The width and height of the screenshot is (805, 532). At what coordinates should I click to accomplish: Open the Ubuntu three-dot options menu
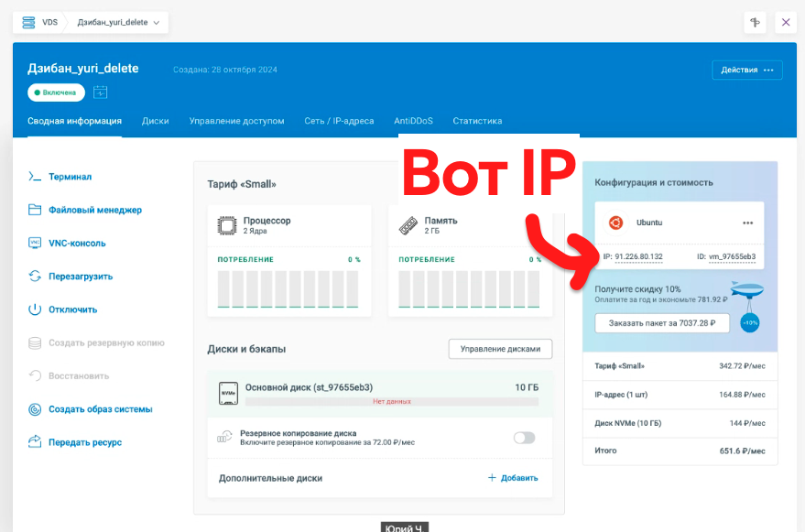(747, 223)
